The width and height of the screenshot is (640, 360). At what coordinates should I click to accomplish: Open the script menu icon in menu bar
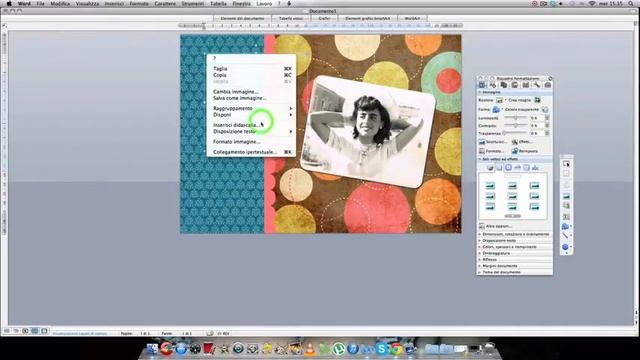pos(289,3)
